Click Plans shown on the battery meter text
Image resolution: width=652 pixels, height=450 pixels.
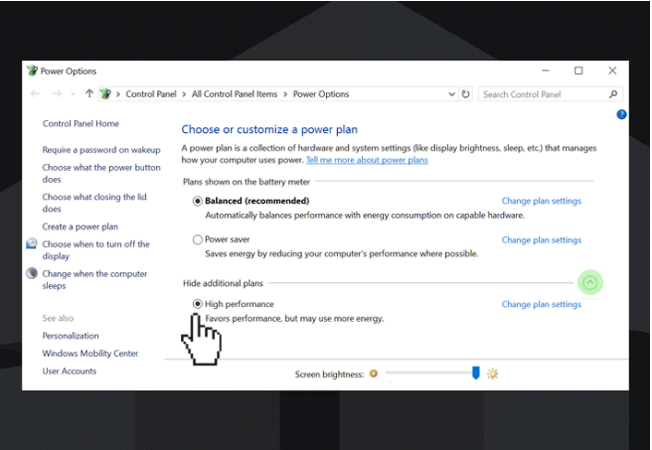tap(246, 182)
